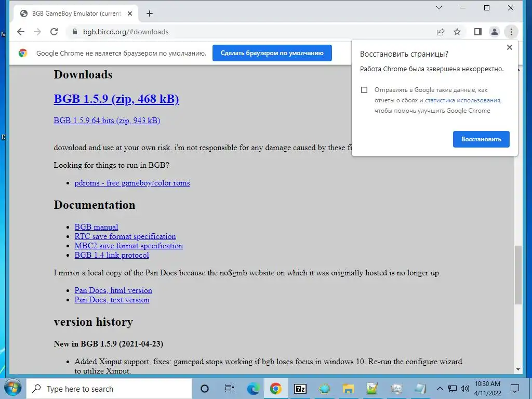Open the notification center icon
The height and width of the screenshot is (399, 532).
click(x=515, y=389)
